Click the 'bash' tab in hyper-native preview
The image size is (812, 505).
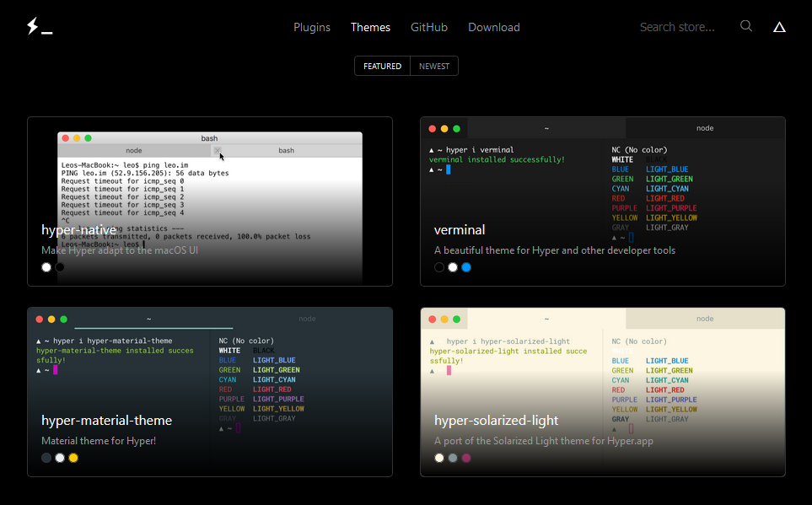[x=287, y=150]
